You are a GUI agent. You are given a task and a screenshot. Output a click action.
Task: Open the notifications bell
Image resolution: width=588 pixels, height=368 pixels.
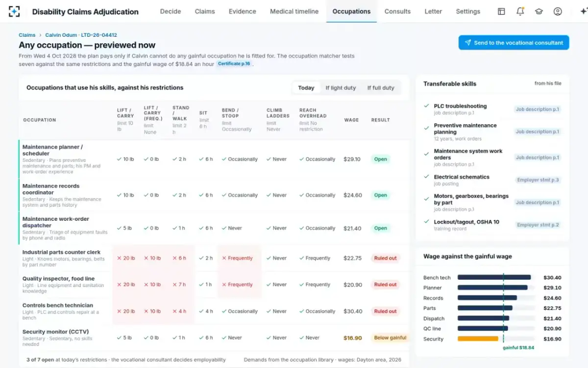[x=520, y=11]
